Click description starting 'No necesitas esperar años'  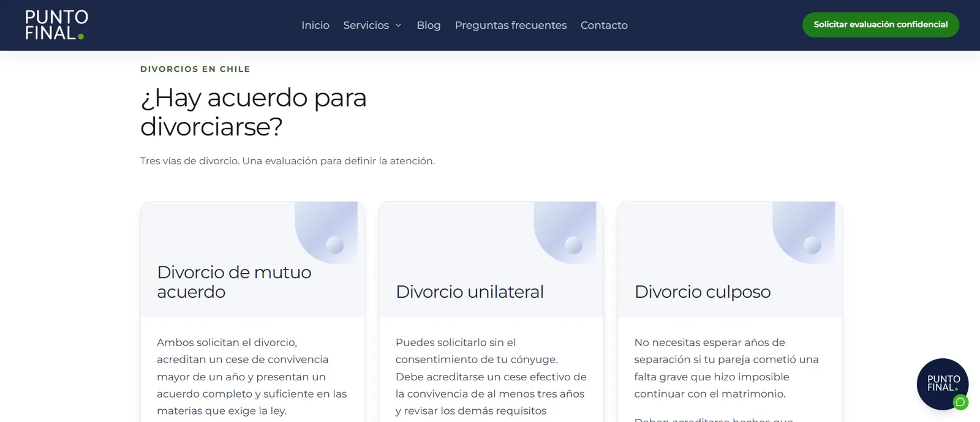(x=726, y=368)
